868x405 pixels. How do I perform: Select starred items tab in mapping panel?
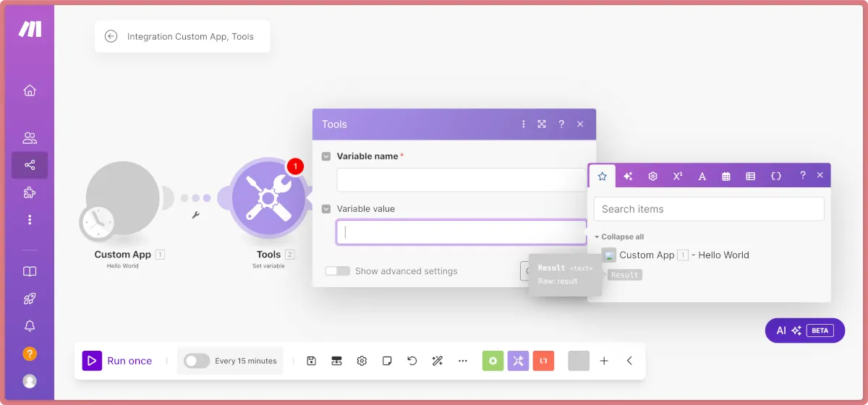click(602, 176)
